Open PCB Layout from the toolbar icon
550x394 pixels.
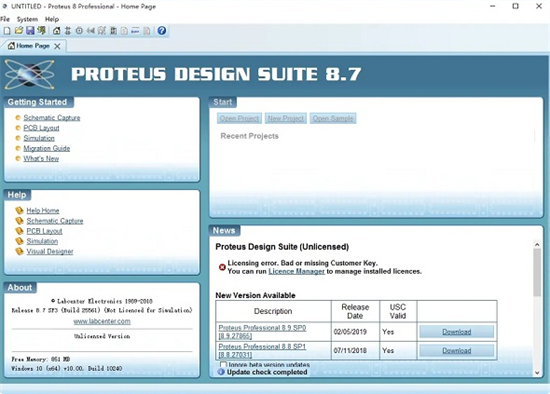click(x=79, y=31)
